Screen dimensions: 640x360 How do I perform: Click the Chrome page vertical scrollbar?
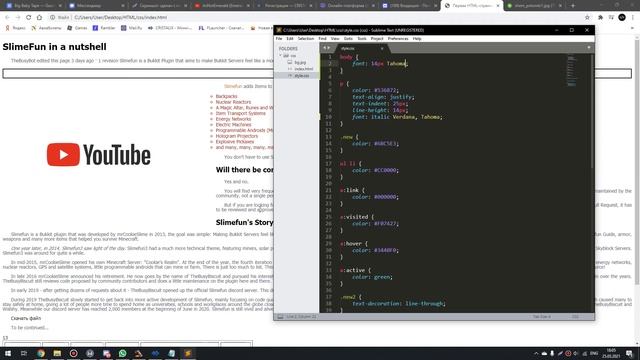tap(637, 161)
